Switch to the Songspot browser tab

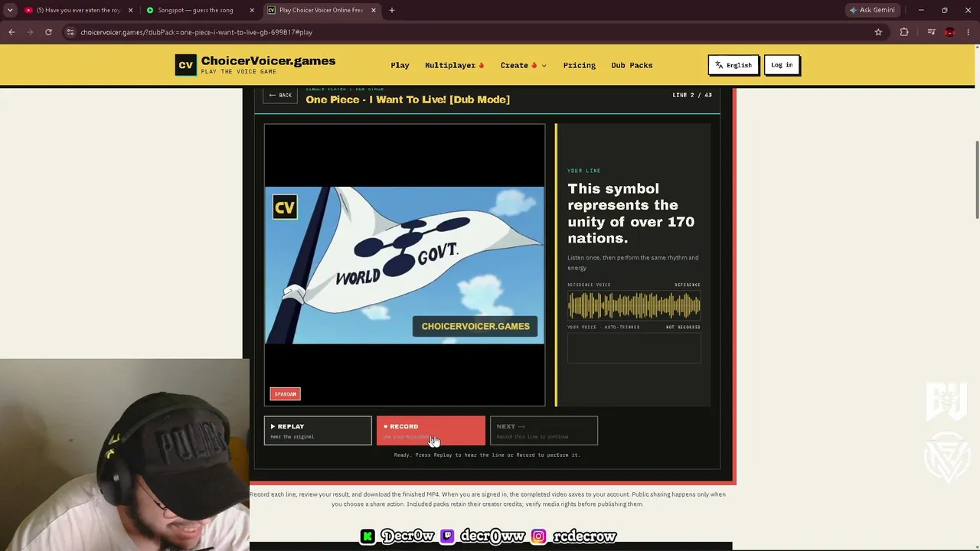199,10
